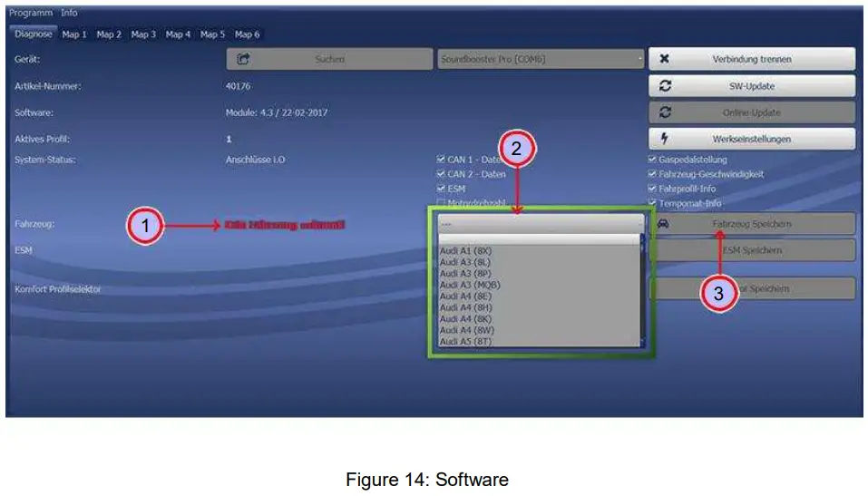This screenshot has height=496, width=868.
Task: Click the car icon on Fahrzeug Speichern
Action: [663, 224]
